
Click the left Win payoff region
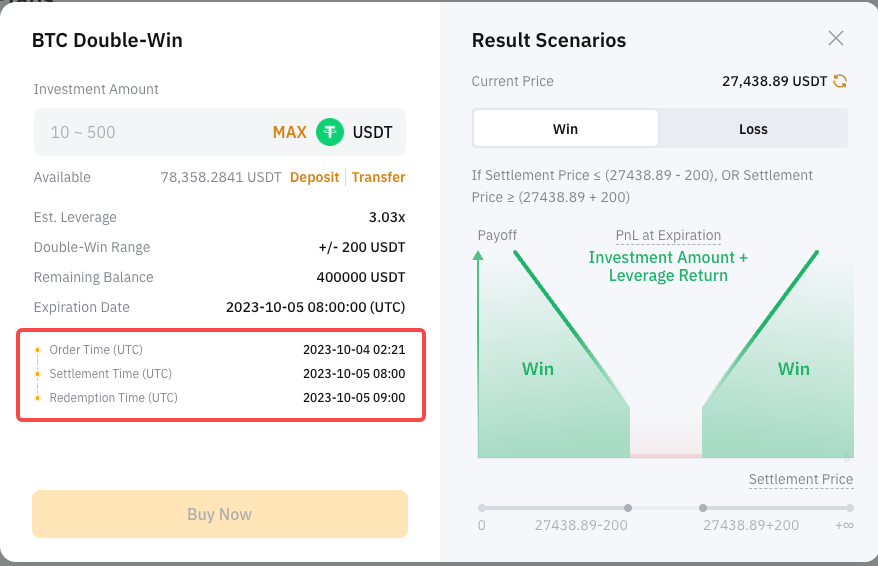tap(538, 369)
